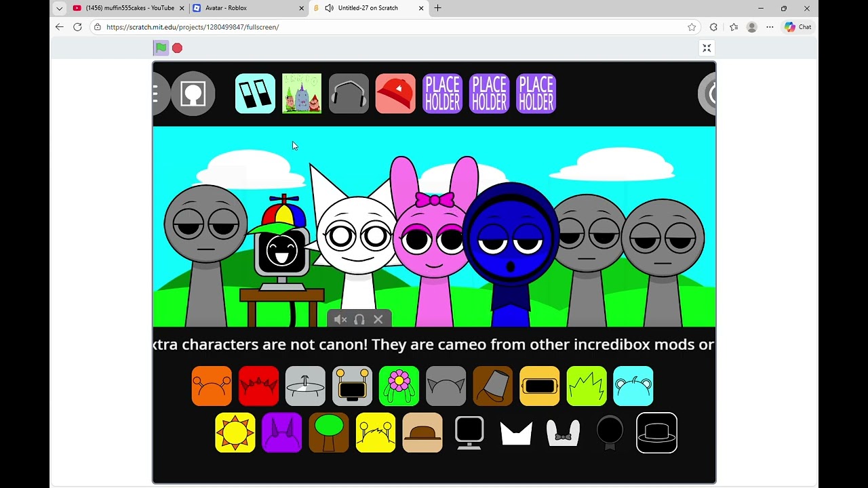868x488 pixels.
Task: Pick the white cat ears character icon
Action: click(x=516, y=432)
